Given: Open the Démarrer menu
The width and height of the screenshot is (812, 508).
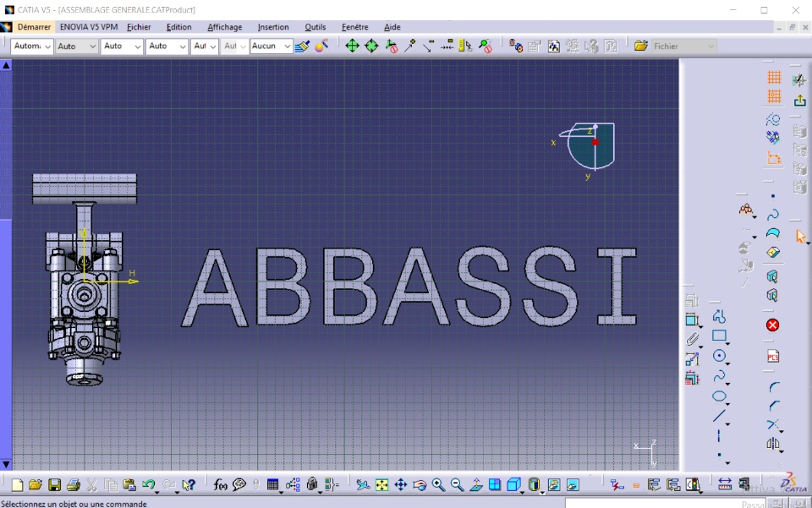Looking at the screenshot, I should click(34, 27).
